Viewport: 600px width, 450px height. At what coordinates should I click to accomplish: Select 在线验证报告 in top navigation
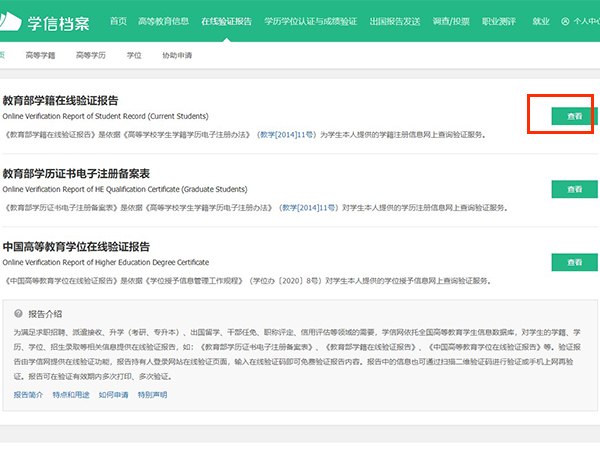[x=227, y=21]
